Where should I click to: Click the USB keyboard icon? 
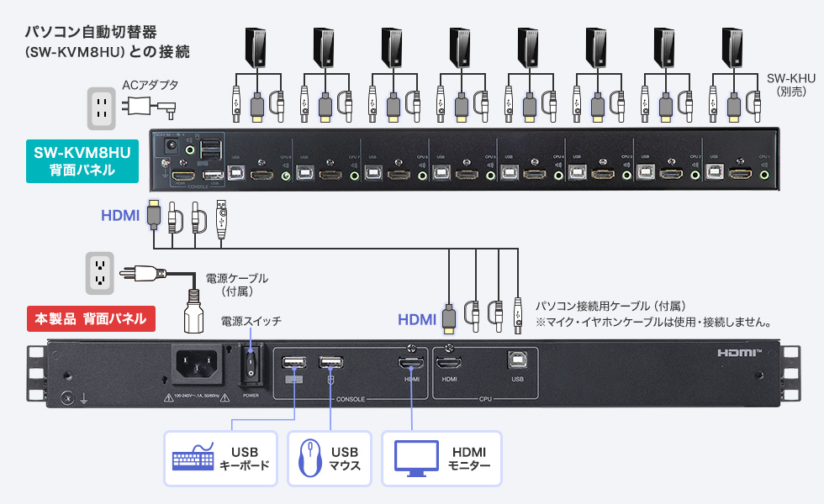click(193, 458)
